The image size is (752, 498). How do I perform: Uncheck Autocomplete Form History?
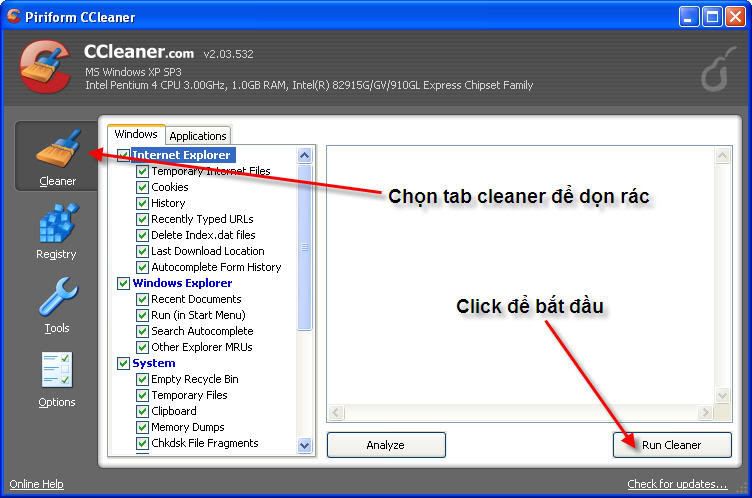point(142,267)
